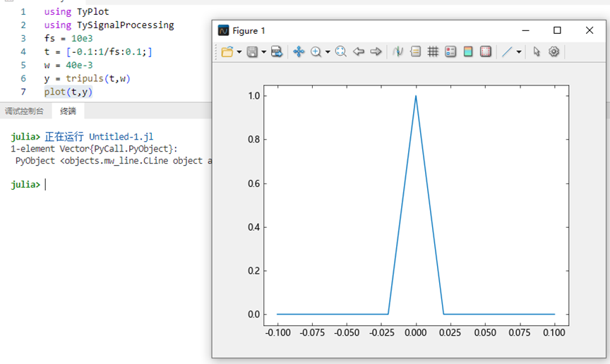Click the '1-element Vector{PyCall.PyObject}:' output text
The image size is (610, 364).
coord(94,149)
